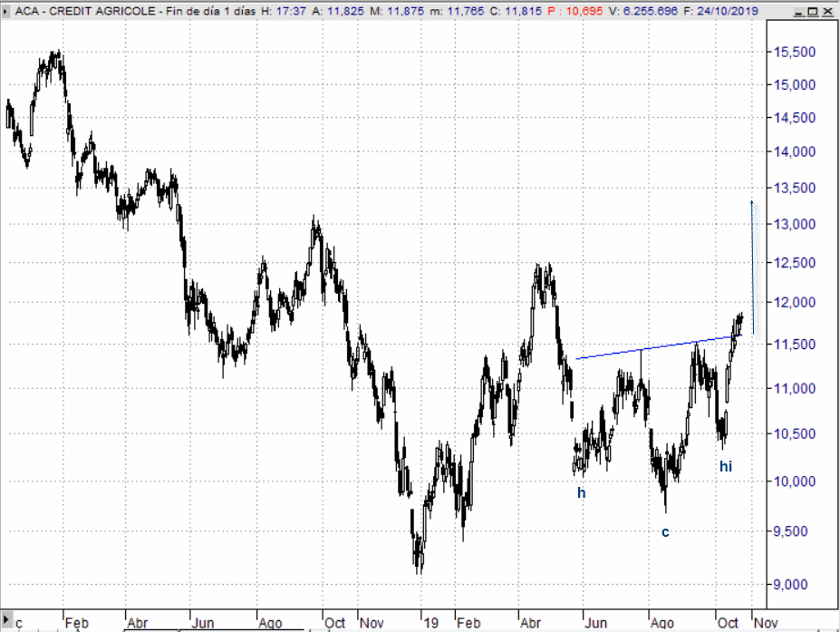840x632 pixels.
Task: Click the 13,000 price axis label
Action: pos(795,224)
